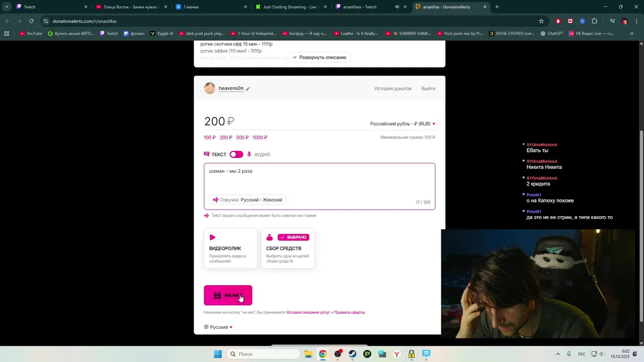This screenshot has height=362, width=644.
Task: Click the heavens0n username link
Action: (x=231, y=88)
